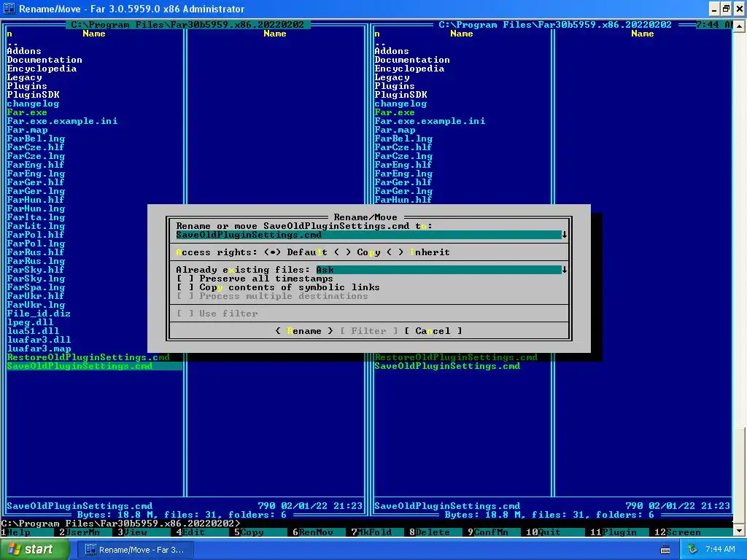The width and height of the screenshot is (747, 560).
Task: Select Inherit access rights radio option
Action: 417,252
